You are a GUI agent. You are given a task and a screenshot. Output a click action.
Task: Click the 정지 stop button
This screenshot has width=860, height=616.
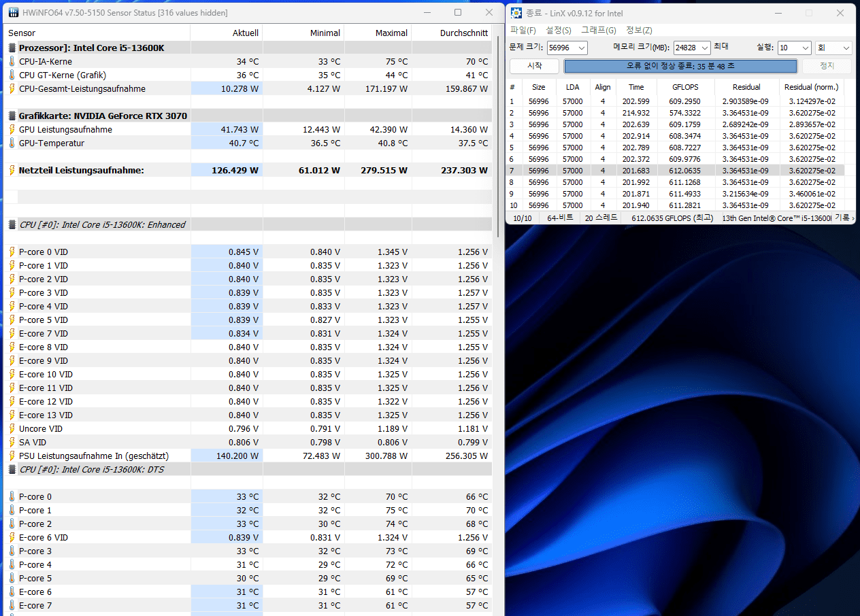[827, 66]
